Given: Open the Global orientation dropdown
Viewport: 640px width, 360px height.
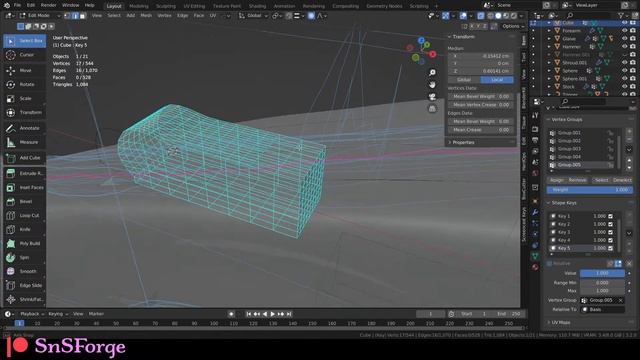Looking at the screenshot, I should click(x=253, y=16).
